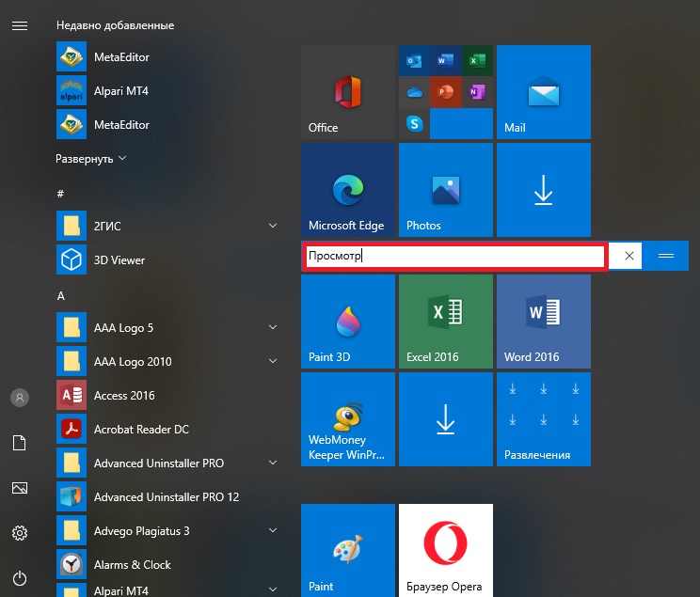Click the group name field containing Просмотр
This screenshot has width=700, height=597.
pyautogui.click(x=454, y=256)
